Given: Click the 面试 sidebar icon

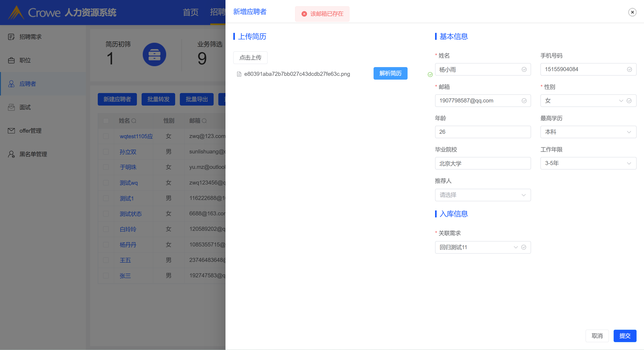Looking at the screenshot, I should click(11, 107).
